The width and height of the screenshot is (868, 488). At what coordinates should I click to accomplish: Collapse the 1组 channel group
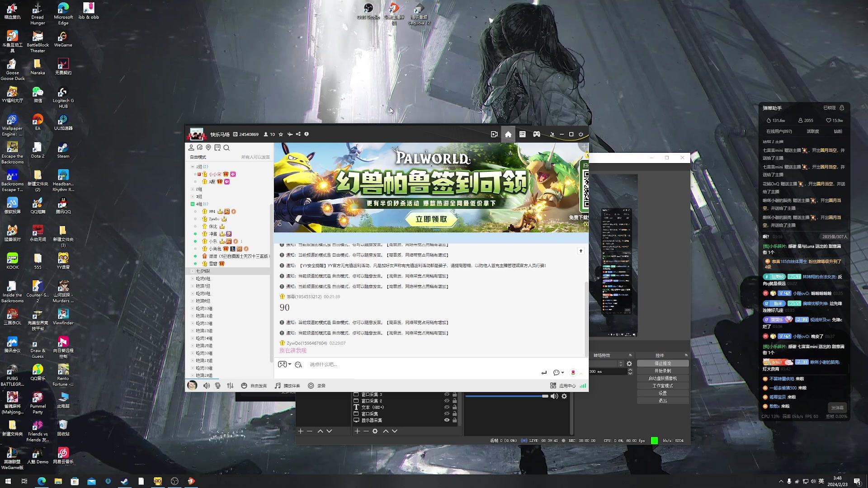tap(193, 167)
